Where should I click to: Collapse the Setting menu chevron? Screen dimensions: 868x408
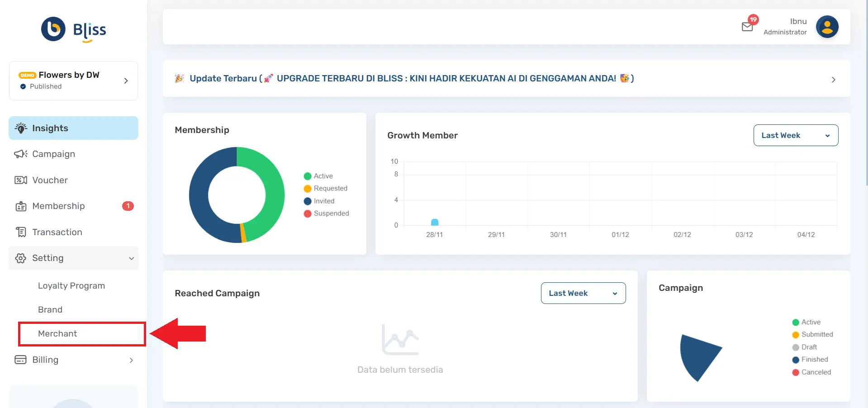(131, 258)
